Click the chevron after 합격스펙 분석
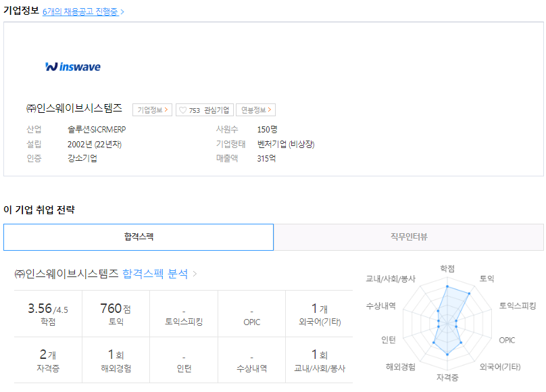The image size is (546, 392). tap(195, 274)
